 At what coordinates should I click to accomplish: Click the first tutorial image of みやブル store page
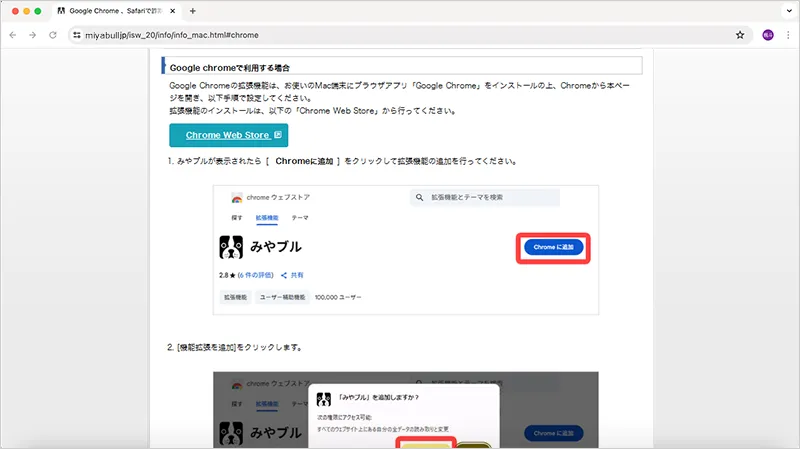click(x=406, y=250)
